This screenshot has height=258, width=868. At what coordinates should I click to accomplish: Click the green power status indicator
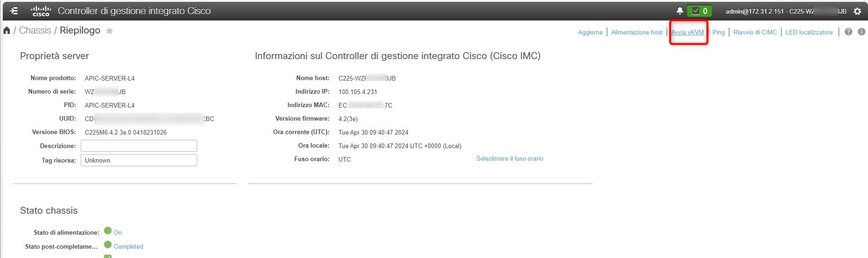point(108,231)
